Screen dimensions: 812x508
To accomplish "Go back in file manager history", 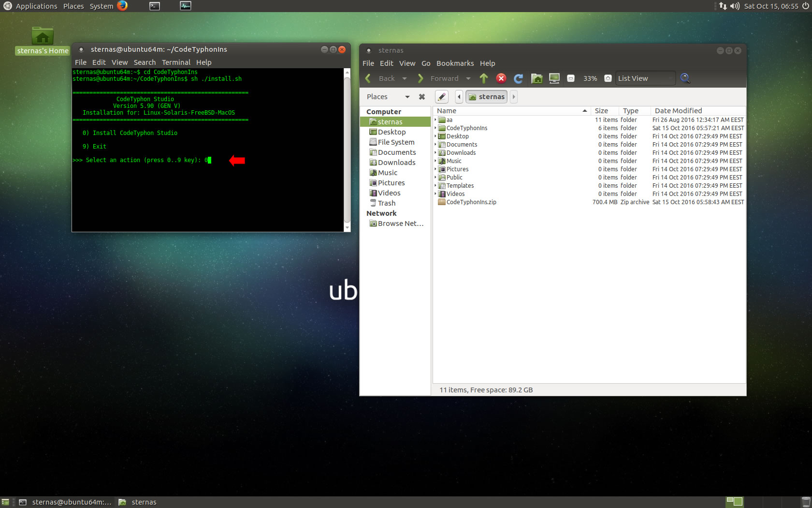I will (x=381, y=78).
